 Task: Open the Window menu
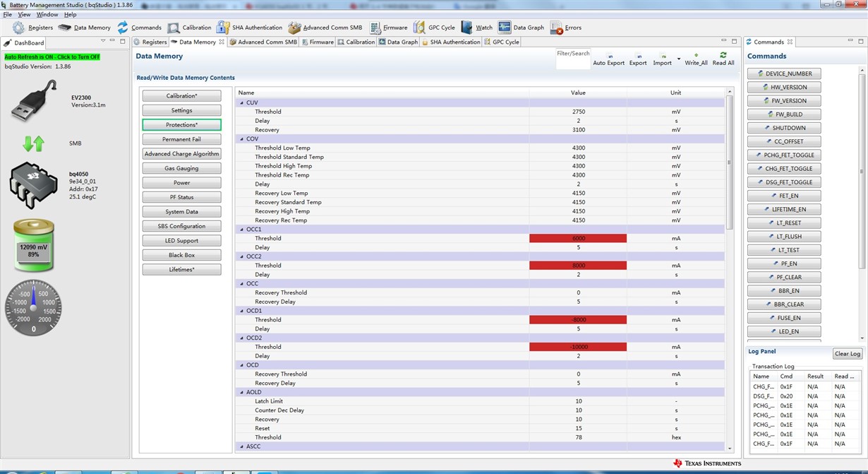(47, 14)
